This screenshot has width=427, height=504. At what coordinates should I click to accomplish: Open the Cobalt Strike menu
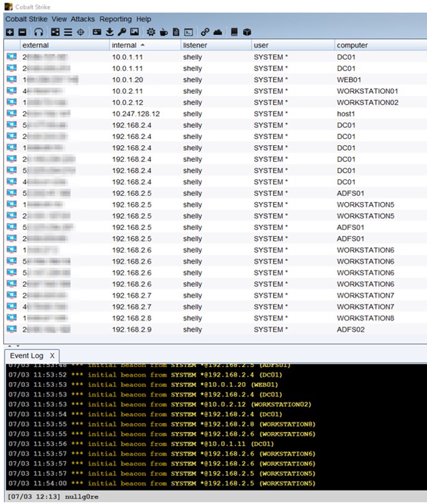click(26, 19)
